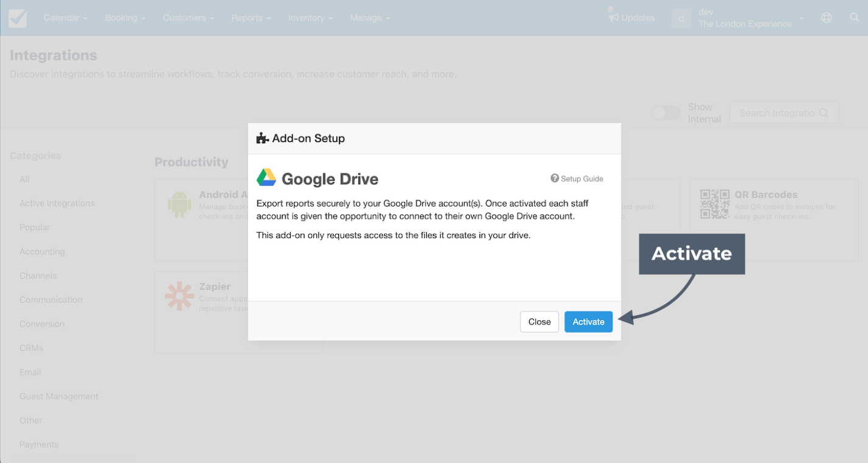Select the All category
Image resolution: width=868 pixels, height=463 pixels.
24,179
